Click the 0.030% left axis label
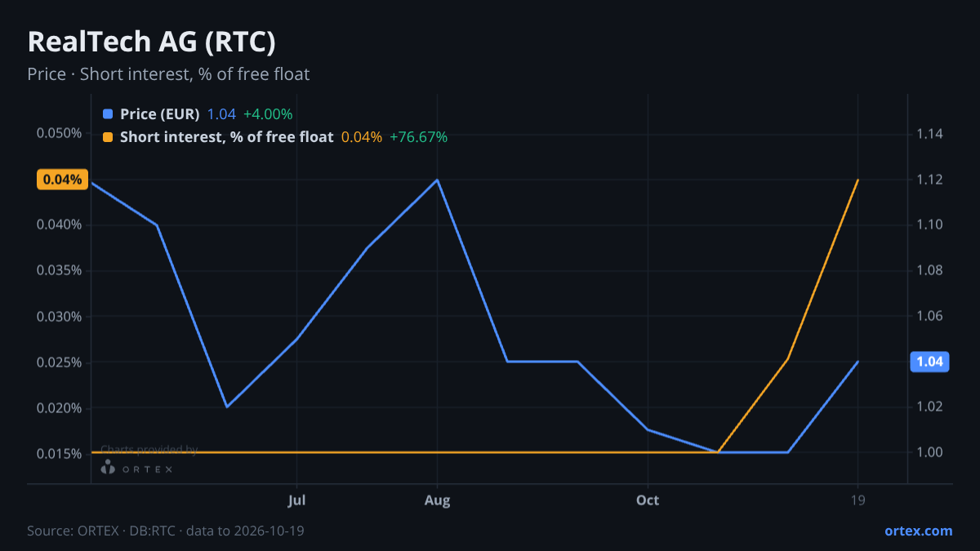This screenshot has height=551, width=980. click(x=59, y=317)
